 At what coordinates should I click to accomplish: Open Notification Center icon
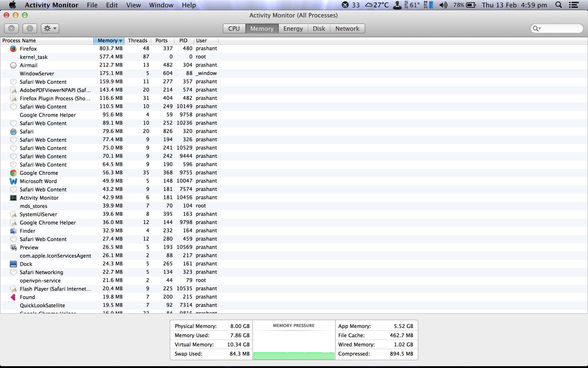574,5
